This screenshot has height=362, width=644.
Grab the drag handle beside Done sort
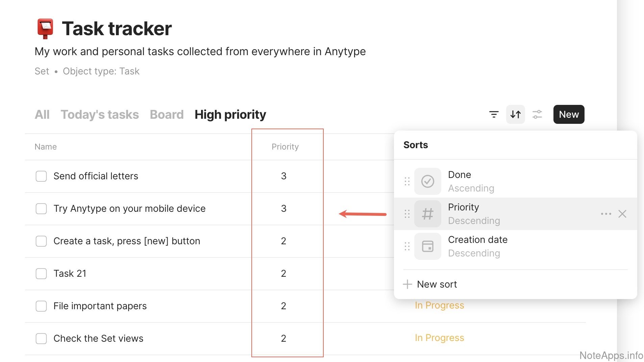407,181
